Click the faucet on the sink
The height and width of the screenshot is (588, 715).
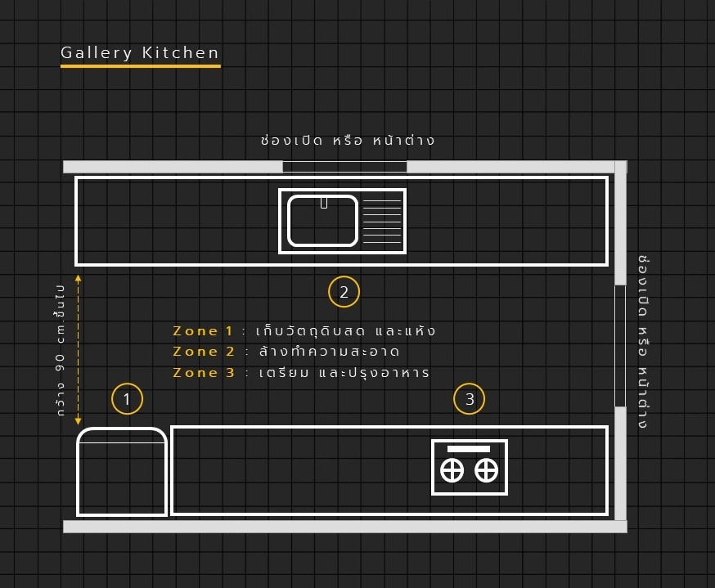324,203
